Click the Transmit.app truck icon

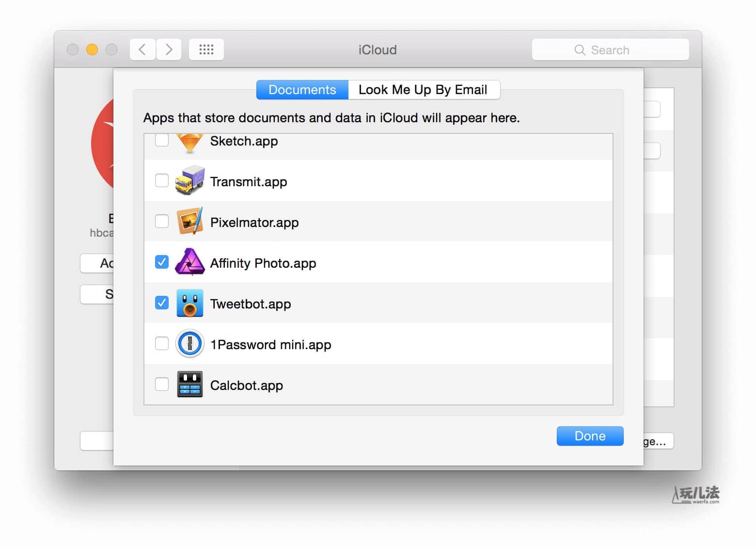pos(189,180)
